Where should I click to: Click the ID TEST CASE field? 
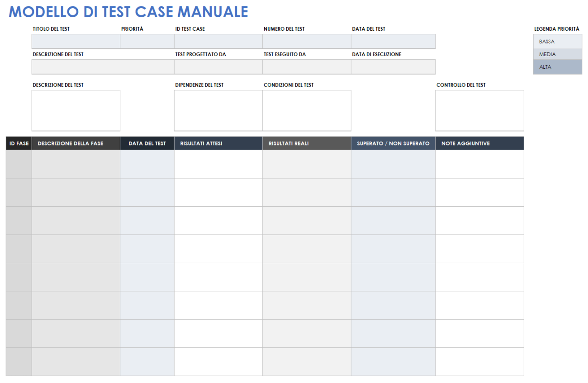click(x=217, y=41)
